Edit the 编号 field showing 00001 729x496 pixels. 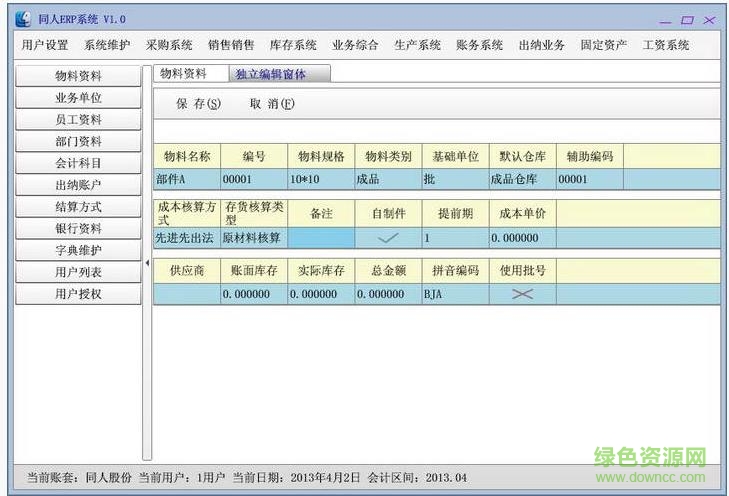254,179
